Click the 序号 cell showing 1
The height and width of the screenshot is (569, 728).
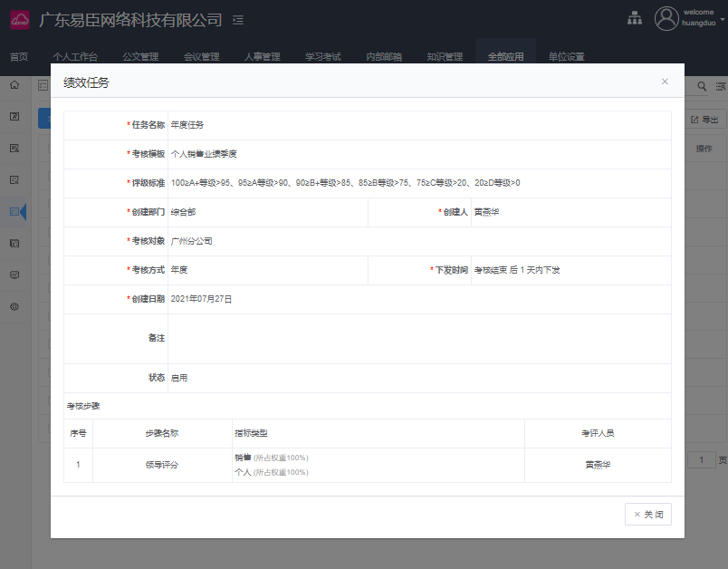tap(78, 465)
